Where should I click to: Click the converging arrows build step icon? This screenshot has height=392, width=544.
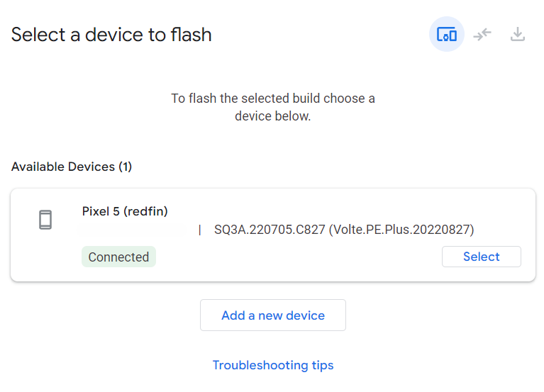[482, 34]
